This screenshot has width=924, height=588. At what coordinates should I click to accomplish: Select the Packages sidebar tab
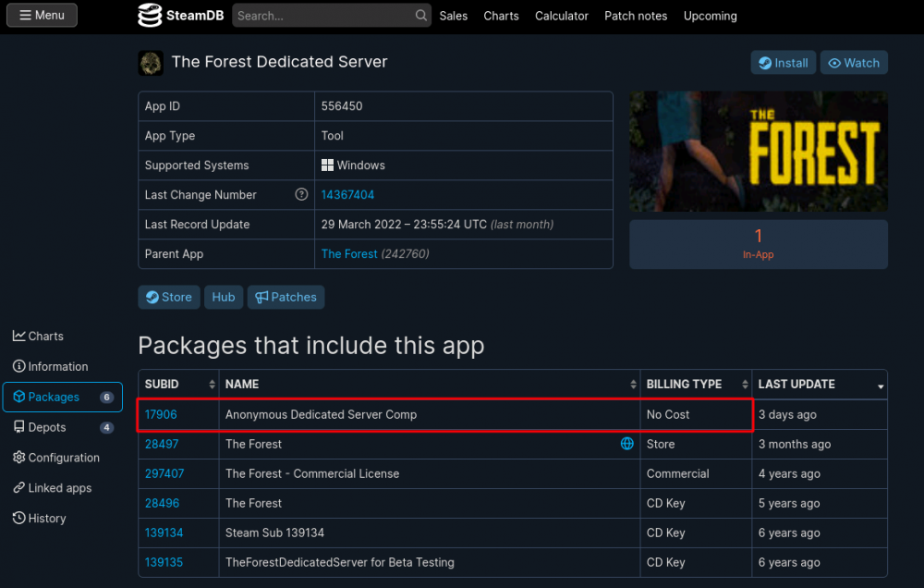[63, 397]
